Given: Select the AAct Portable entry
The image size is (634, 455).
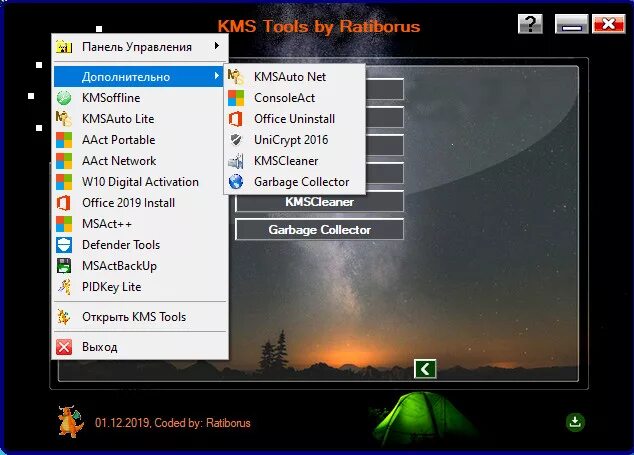Looking at the screenshot, I should click(x=140, y=140).
